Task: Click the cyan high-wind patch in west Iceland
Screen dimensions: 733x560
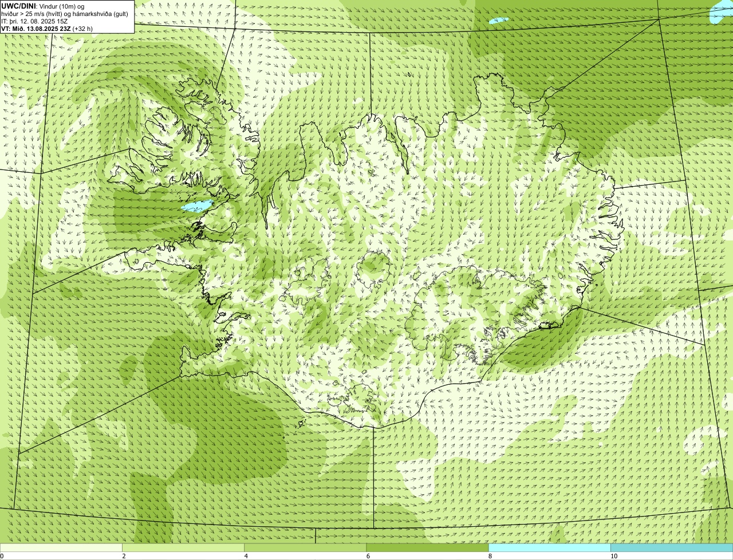Action: click(x=197, y=206)
